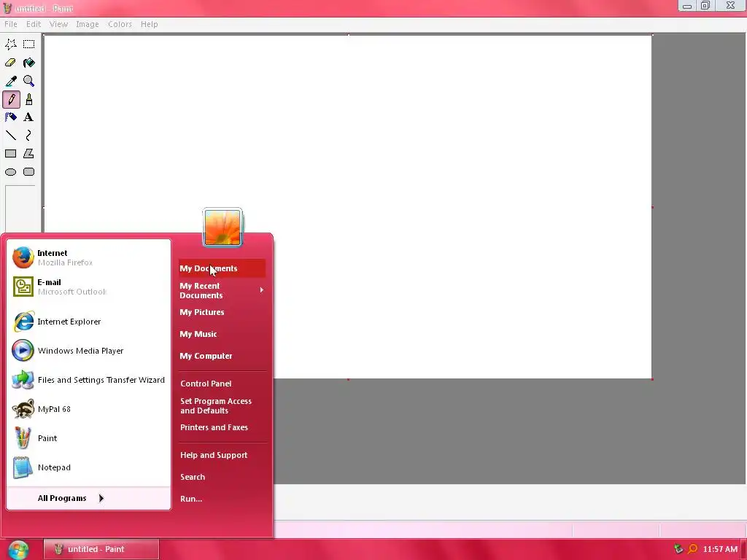The image size is (747, 560).
Task: Select the Airbrush tool
Action: coord(10,117)
